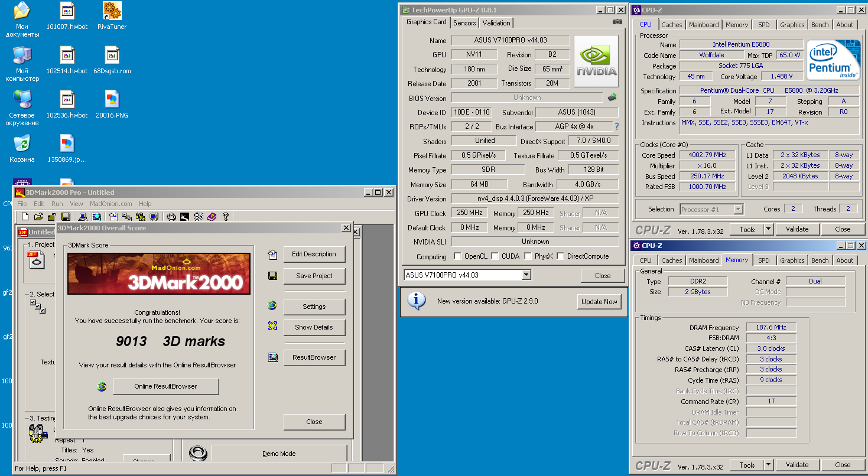Click the Online ResultBrowser button
The image size is (868, 476).
[165, 386]
